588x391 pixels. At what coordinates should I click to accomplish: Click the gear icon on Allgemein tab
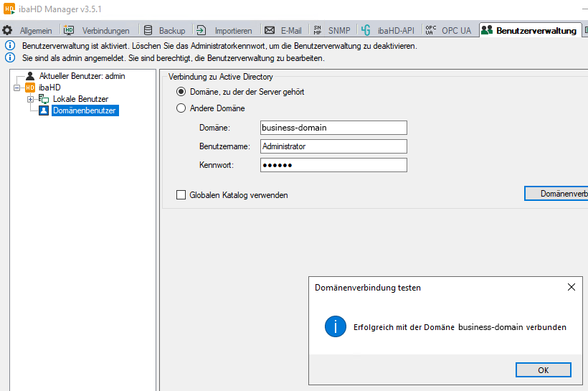click(x=8, y=31)
